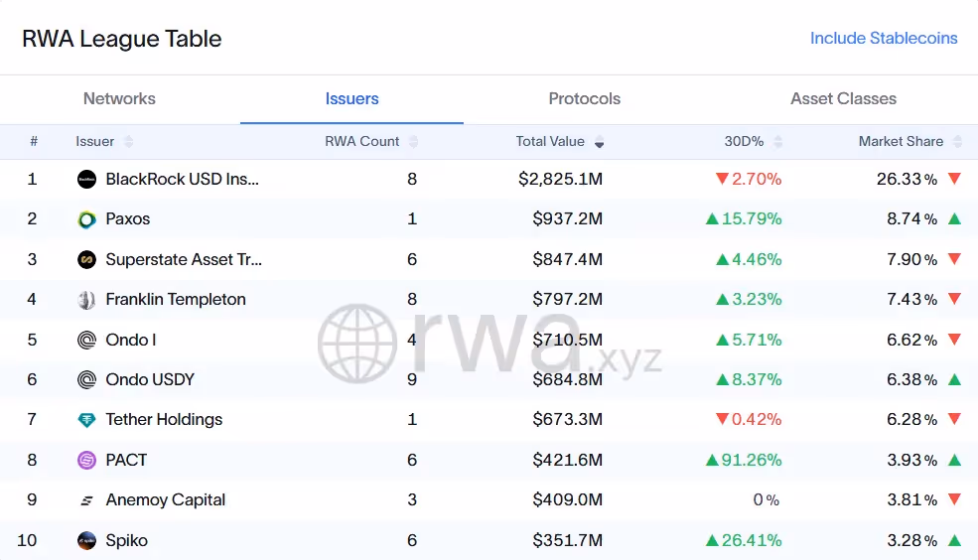978x560 pixels.
Task: Click the Franklin Templeton logo icon
Action: click(x=86, y=300)
